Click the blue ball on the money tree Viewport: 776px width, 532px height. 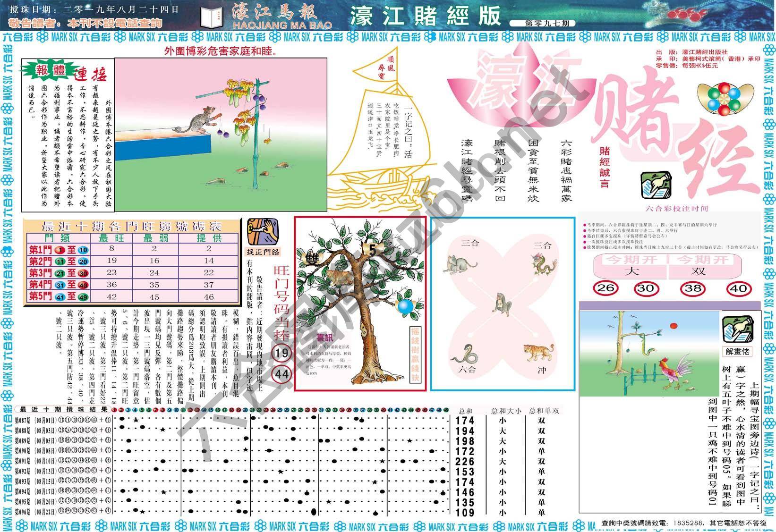[405, 306]
